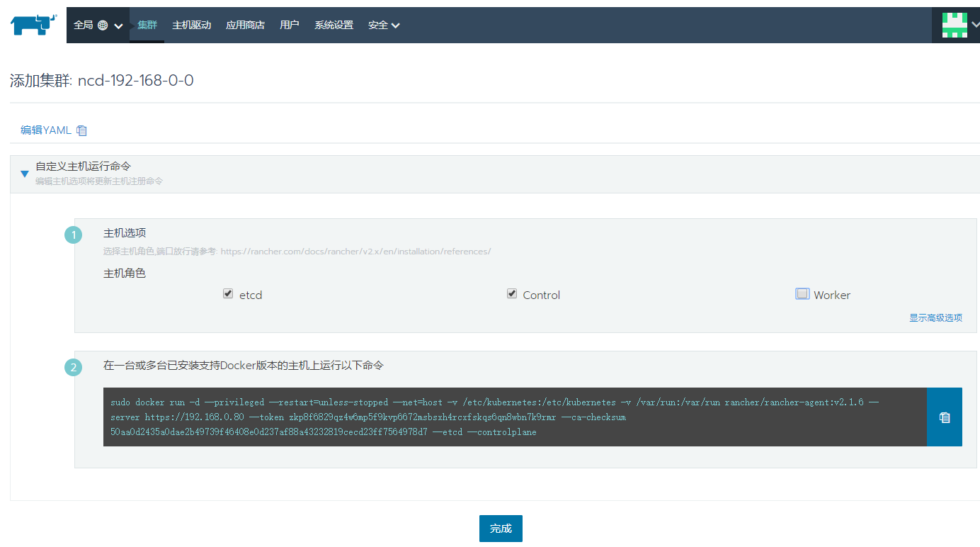Expand the 安全 dropdown menu

[384, 25]
